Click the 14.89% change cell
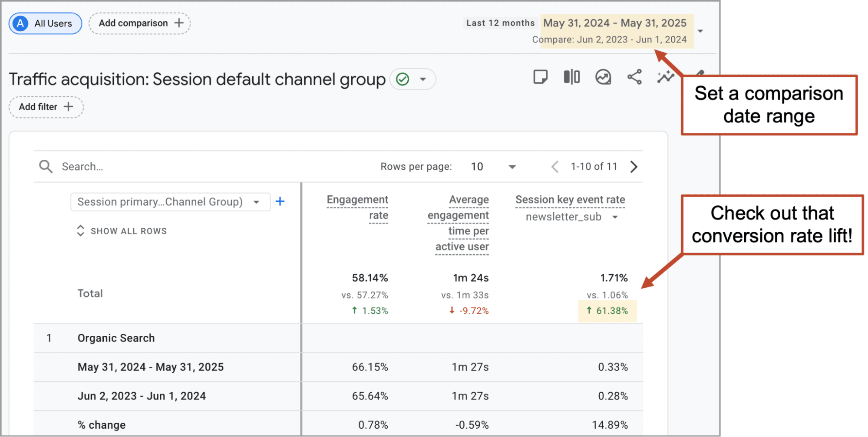 (610, 425)
